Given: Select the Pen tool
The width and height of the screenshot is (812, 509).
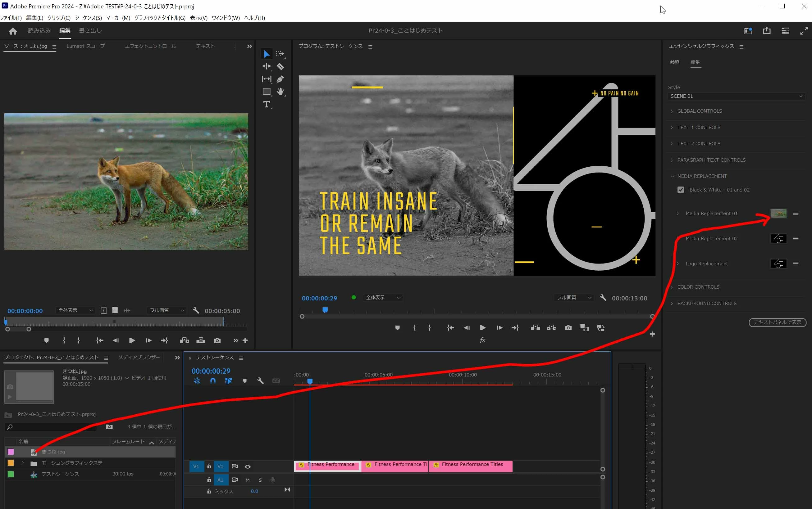Looking at the screenshot, I should point(280,79).
